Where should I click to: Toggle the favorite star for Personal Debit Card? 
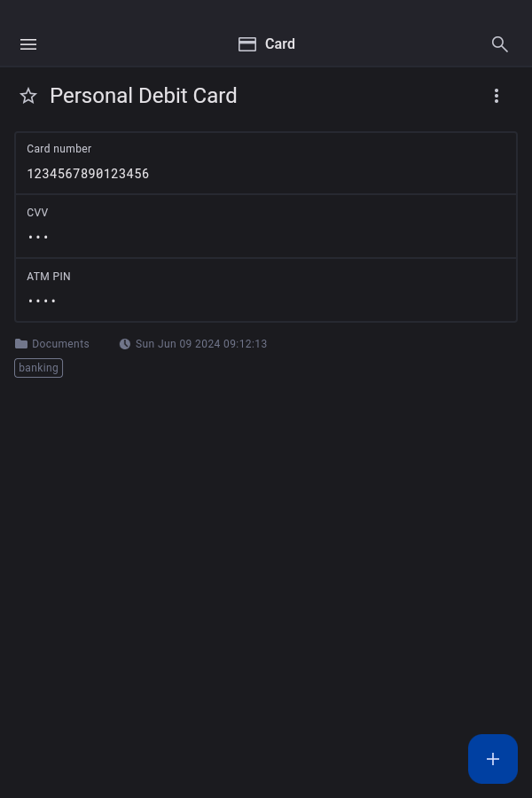(28, 96)
